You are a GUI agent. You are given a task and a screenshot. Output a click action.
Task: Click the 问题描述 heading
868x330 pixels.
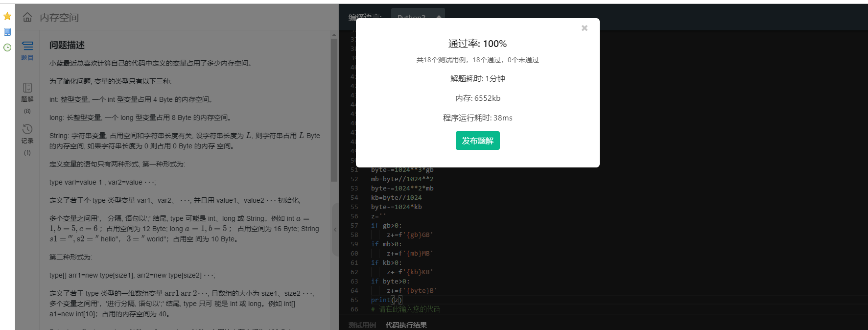[x=67, y=45]
